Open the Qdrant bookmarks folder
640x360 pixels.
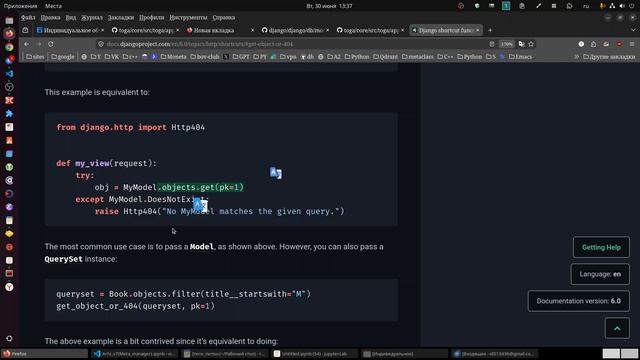click(385, 57)
